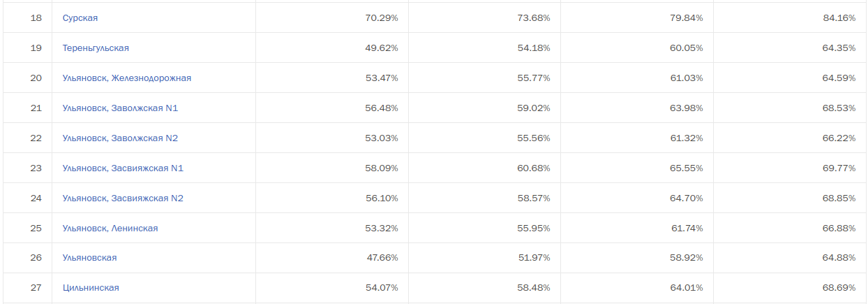Select the 49.62% value in row 19
This screenshot has width=868, height=304.
click(382, 48)
